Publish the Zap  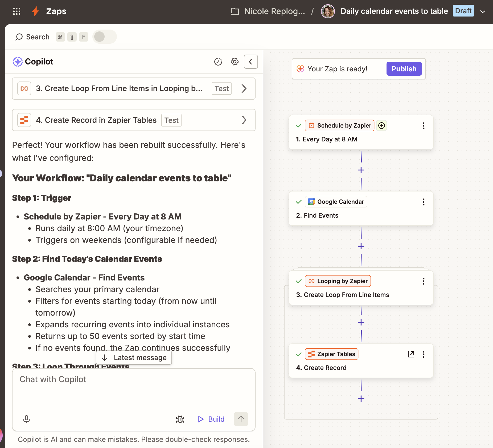(404, 69)
